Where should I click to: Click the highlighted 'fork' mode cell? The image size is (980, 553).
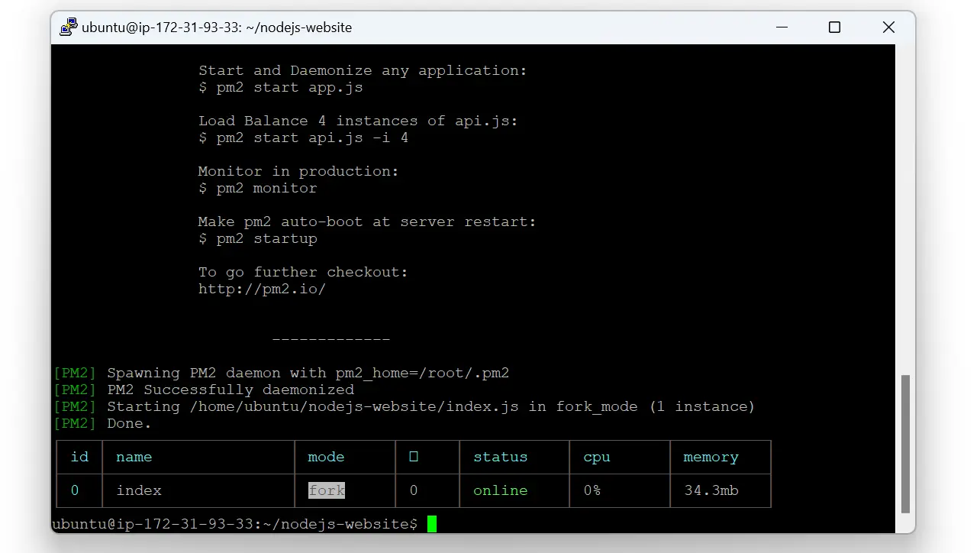327,490
